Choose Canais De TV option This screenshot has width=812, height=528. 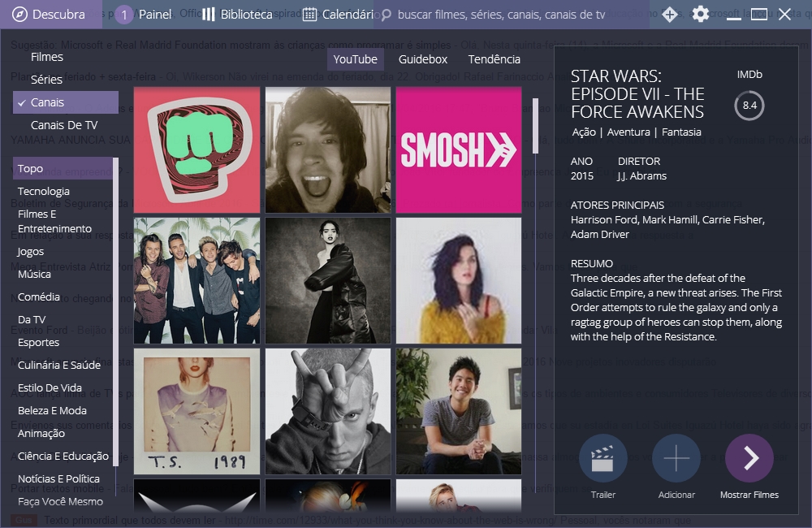point(64,125)
